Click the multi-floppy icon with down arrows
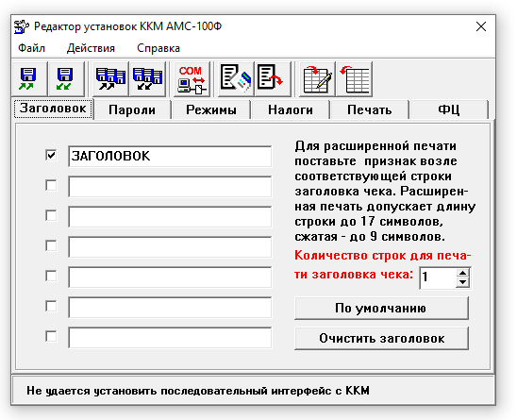517x420 pixels. tap(147, 79)
